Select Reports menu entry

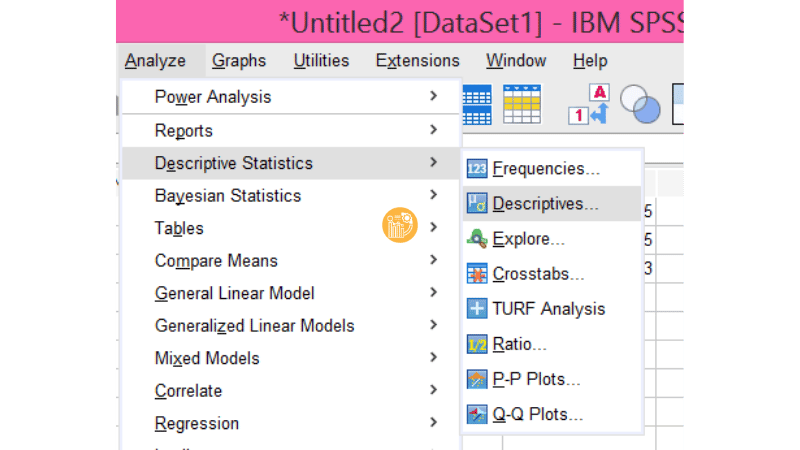point(291,131)
